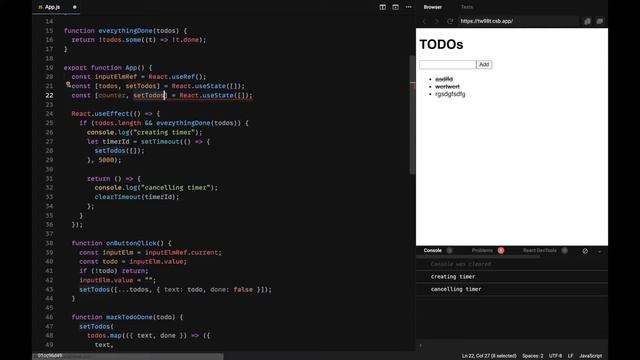This screenshot has height=360, width=640.
Task: Click 'counter' on line 22
Action: coord(112,95)
